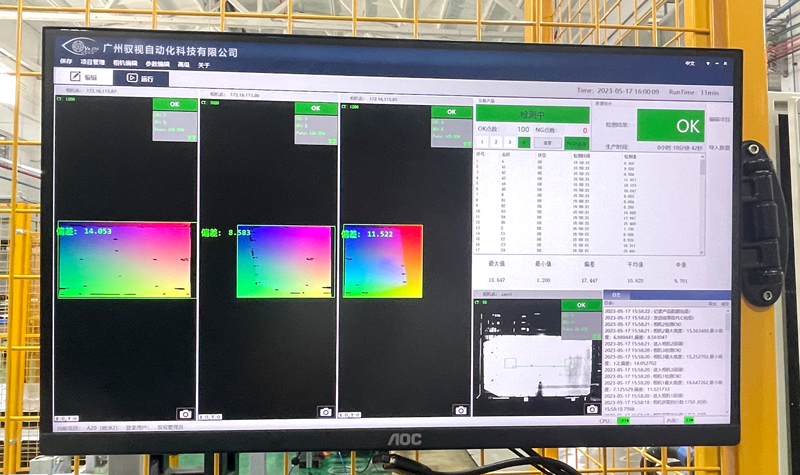Click the camera icon under the grayscale image
This screenshot has height=475, width=800.
coord(591,409)
